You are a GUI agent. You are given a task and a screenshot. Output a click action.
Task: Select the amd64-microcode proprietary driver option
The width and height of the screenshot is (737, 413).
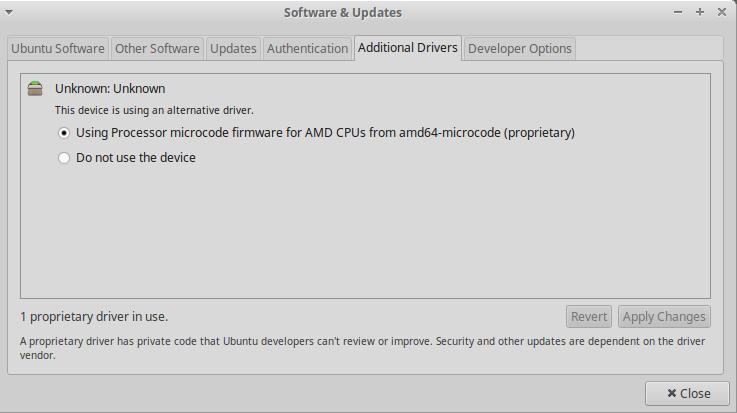(x=65, y=132)
